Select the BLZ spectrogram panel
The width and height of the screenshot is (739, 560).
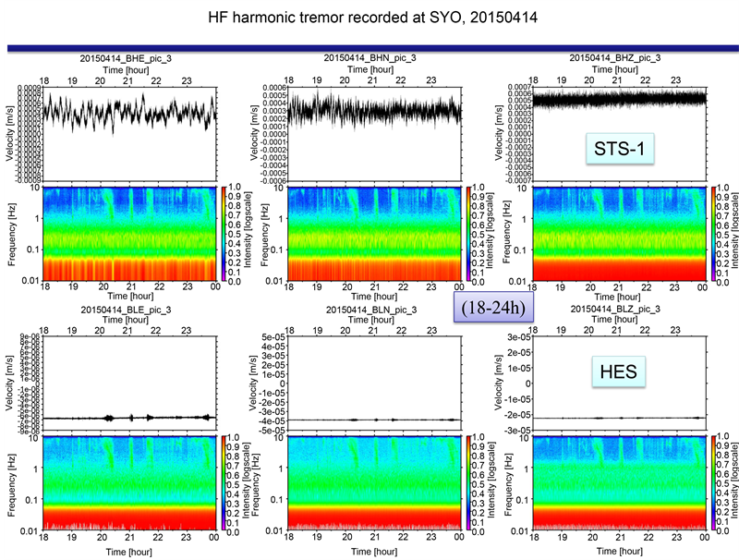click(619, 482)
